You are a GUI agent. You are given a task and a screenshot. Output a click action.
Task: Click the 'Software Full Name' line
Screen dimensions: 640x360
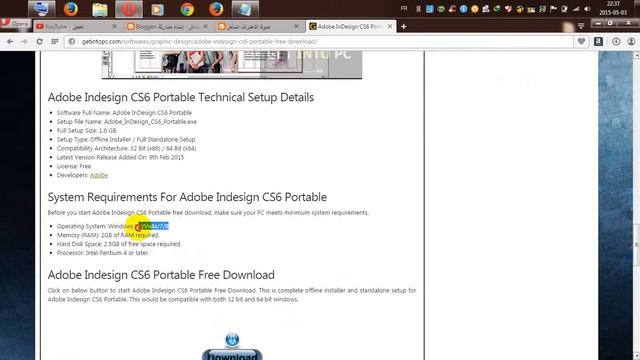tap(124, 113)
